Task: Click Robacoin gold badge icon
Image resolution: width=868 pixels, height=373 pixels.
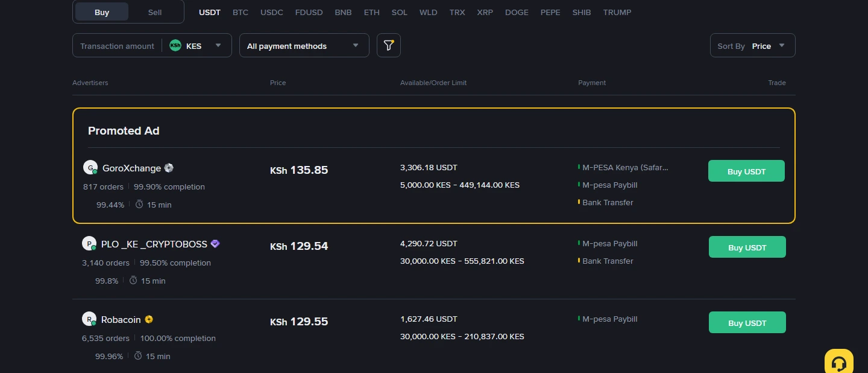Action: coord(149,319)
